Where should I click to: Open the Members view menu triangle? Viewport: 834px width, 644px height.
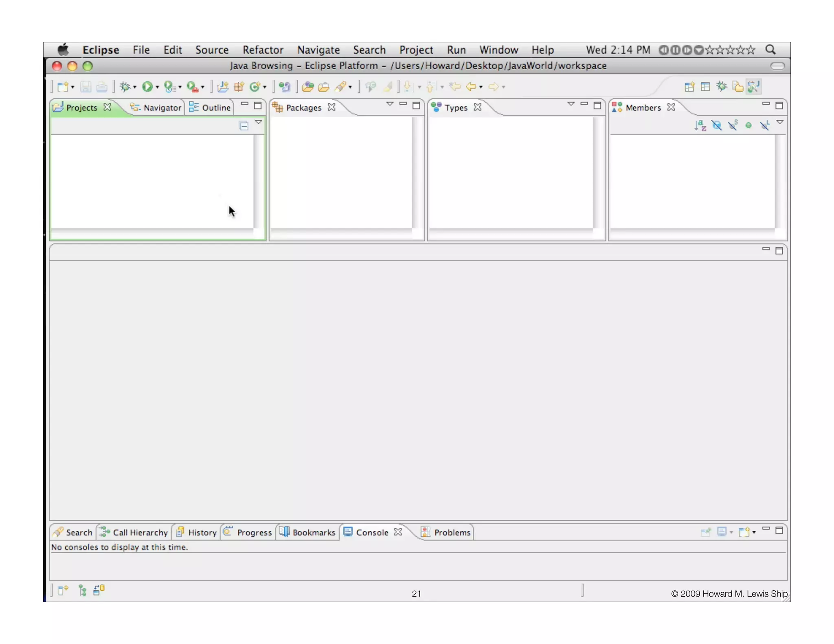(x=780, y=122)
